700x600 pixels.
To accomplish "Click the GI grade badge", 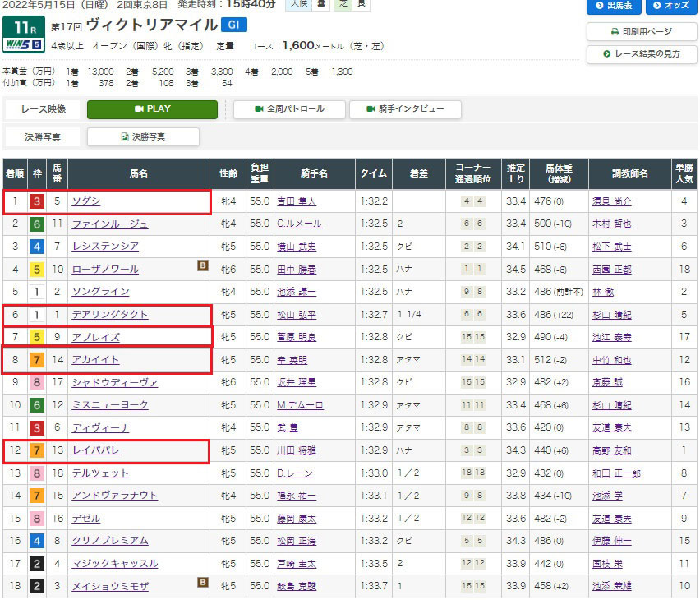I will pyautogui.click(x=234, y=25).
